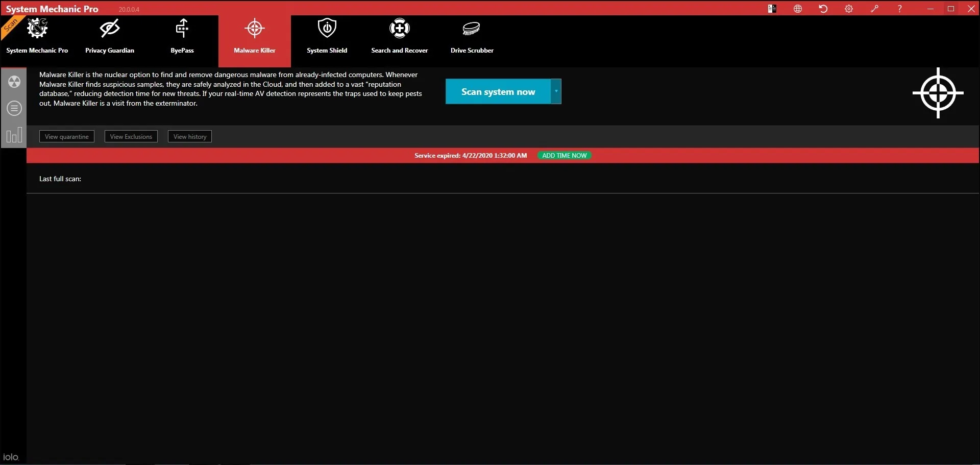The height and width of the screenshot is (465, 980).
Task: Click the radiation symbol icon in sidebar
Action: [14, 82]
